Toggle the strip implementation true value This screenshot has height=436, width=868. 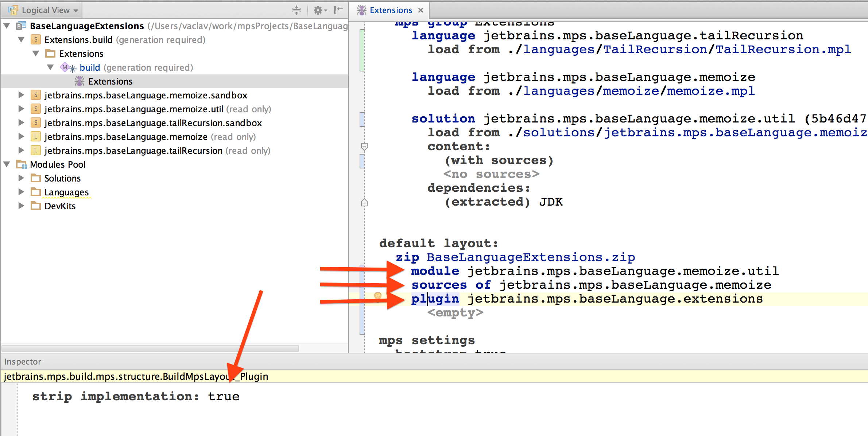(x=224, y=396)
